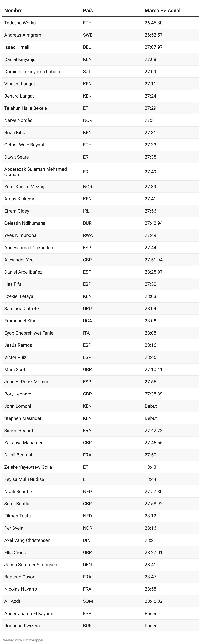Select Zeleke Yayewsew Golla's name
This screenshot has height=644, width=201.
(x=28, y=467)
